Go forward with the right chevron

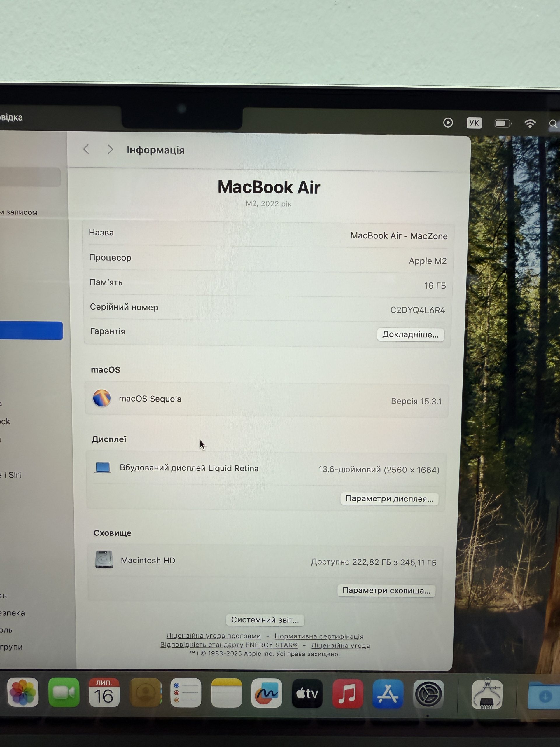click(x=110, y=149)
